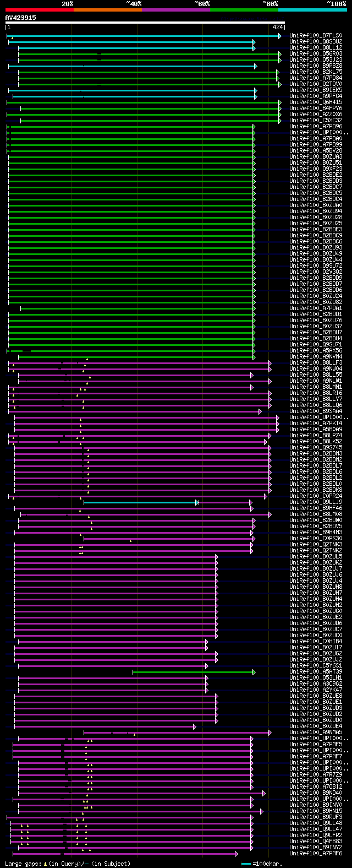Click the 424 end-position label
Viewport: 352px width, 868px height.
click(278, 27)
